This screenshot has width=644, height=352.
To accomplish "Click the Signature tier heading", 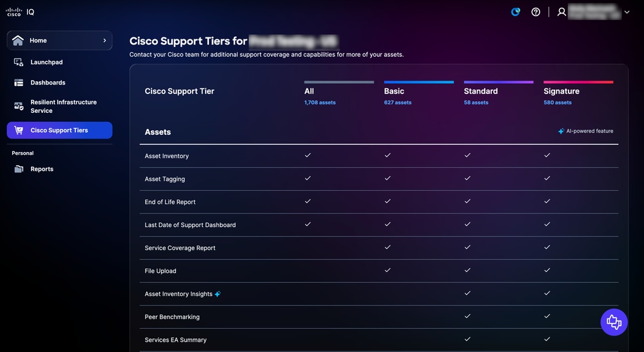I will pos(561,91).
